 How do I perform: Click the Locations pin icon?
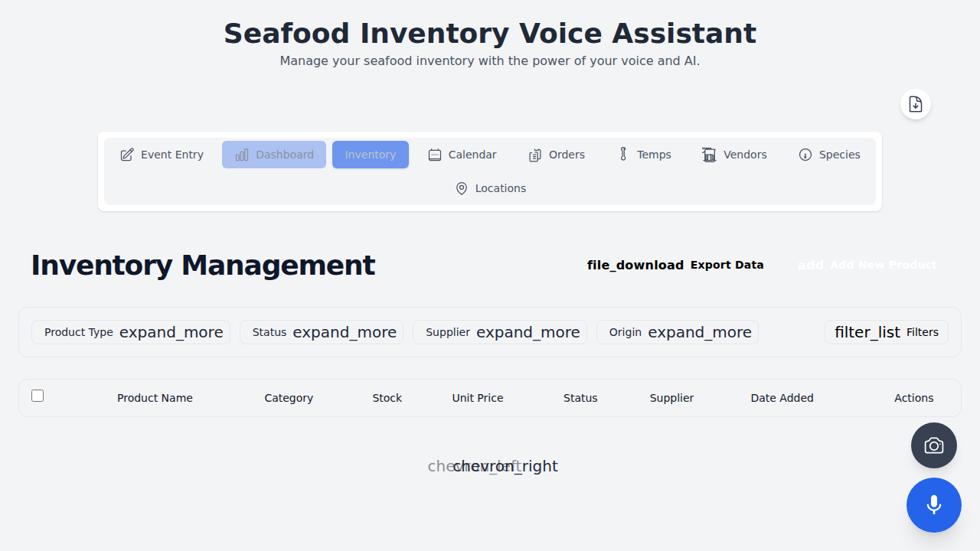(x=461, y=187)
